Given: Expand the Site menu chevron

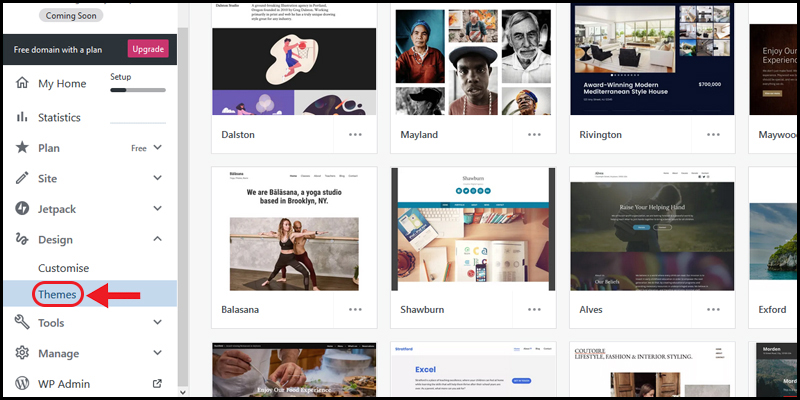Looking at the screenshot, I should (158, 178).
